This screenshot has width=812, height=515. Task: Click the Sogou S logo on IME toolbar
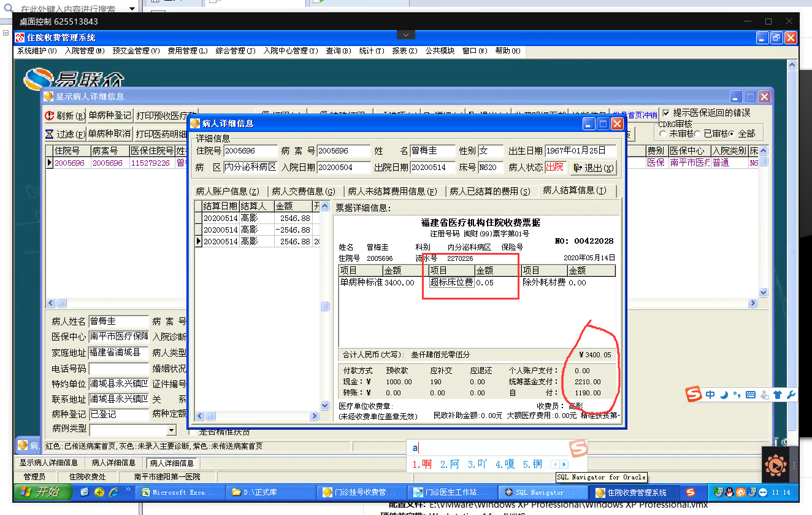(x=693, y=394)
